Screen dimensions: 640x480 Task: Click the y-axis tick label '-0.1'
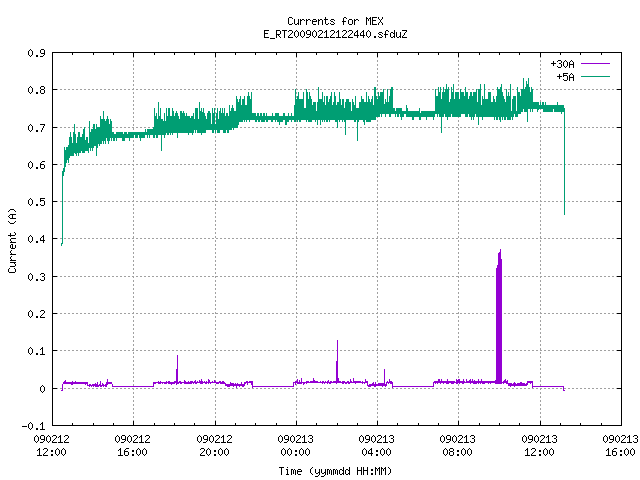tap(34, 426)
